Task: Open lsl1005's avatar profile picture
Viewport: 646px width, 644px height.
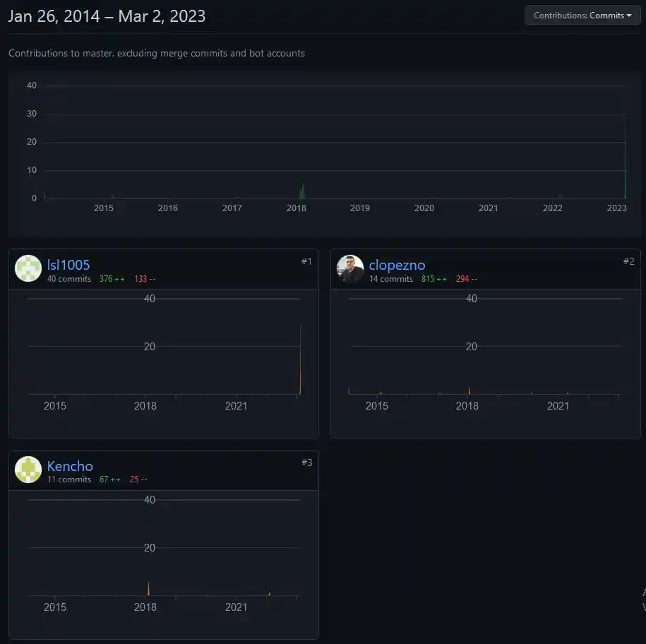Action: pos(28,268)
